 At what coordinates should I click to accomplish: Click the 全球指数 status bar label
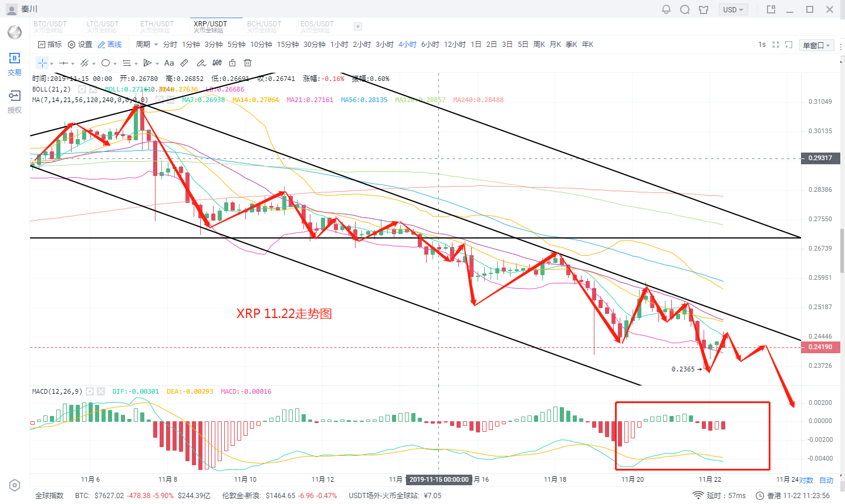pyautogui.click(x=49, y=496)
